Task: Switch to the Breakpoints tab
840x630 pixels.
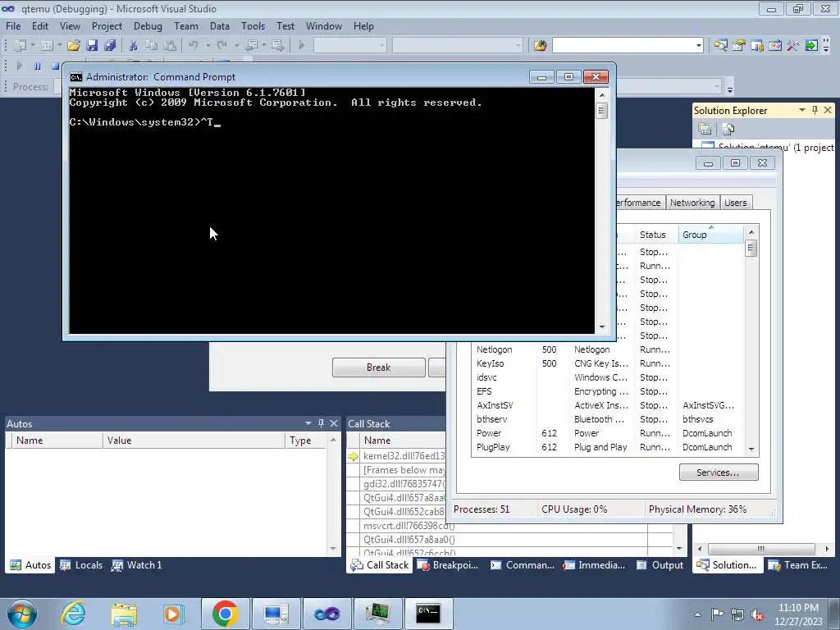Action: [448, 565]
